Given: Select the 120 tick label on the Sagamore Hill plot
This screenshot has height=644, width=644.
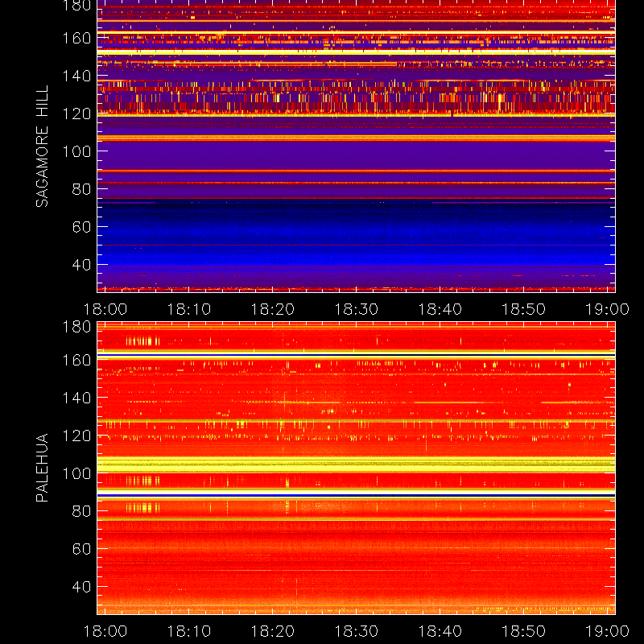Looking at the screenshot, I should pos(76,114).
